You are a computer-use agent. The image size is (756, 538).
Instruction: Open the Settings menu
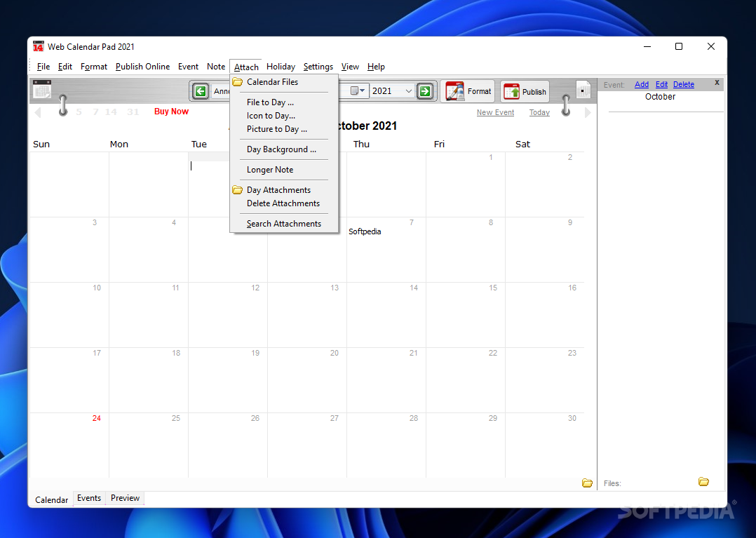[318, 67]
